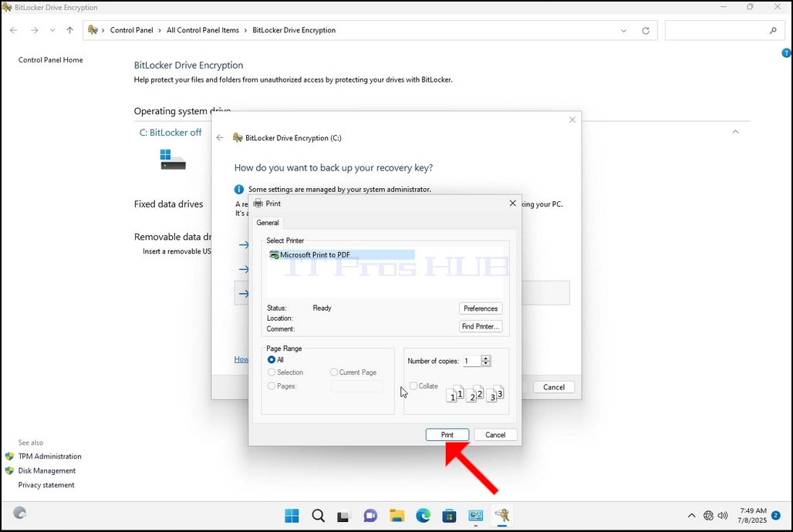Open clock and date 7:49 AM
793x532 pixels.
(753, 515)
